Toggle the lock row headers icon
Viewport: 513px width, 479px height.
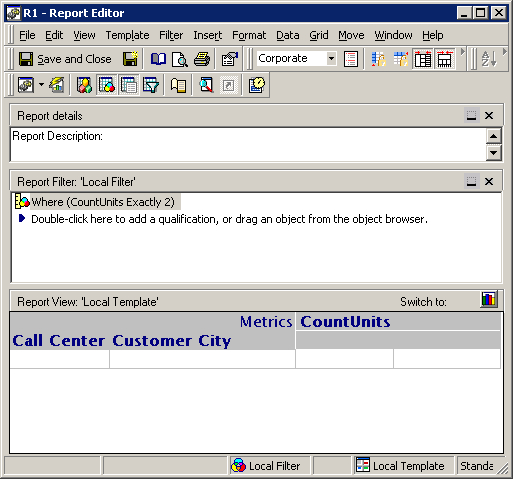pos(379,59)
